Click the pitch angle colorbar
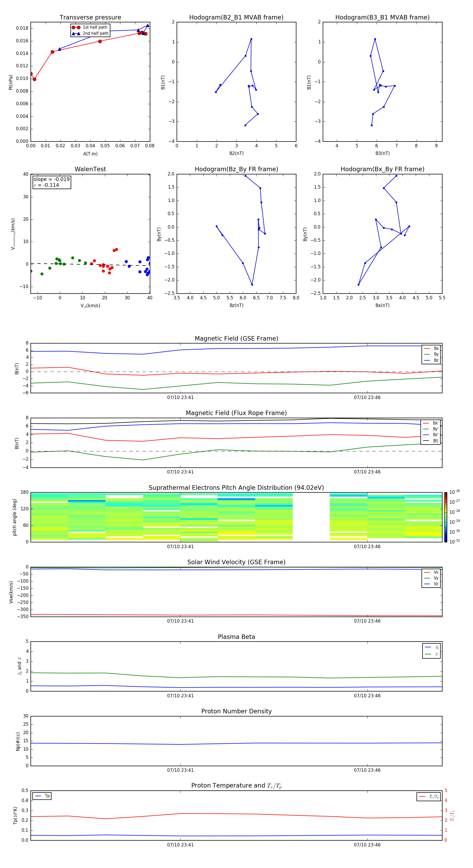The width and height of the screenshot is (473, 868). (446, 517)
